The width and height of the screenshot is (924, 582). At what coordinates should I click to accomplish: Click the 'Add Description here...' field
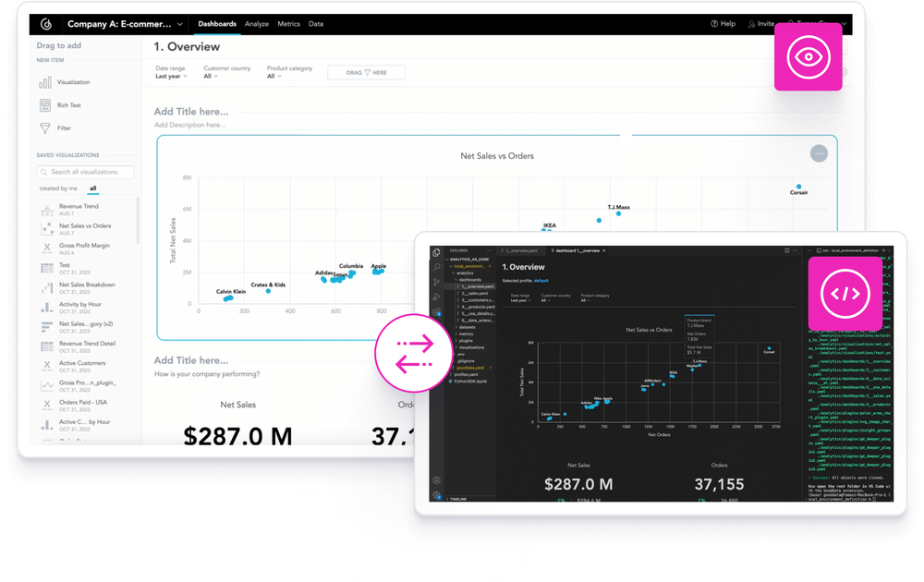click(x=189, y=125)
